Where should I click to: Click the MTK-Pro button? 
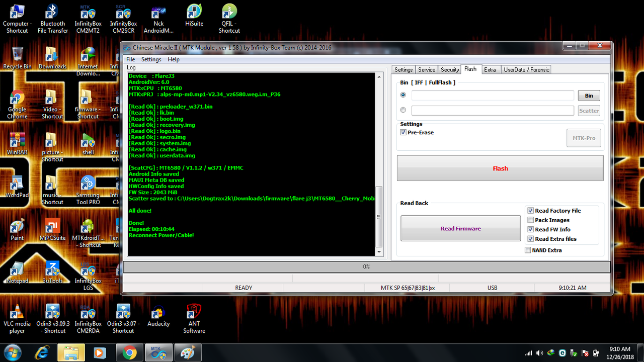tap(584, 138)
